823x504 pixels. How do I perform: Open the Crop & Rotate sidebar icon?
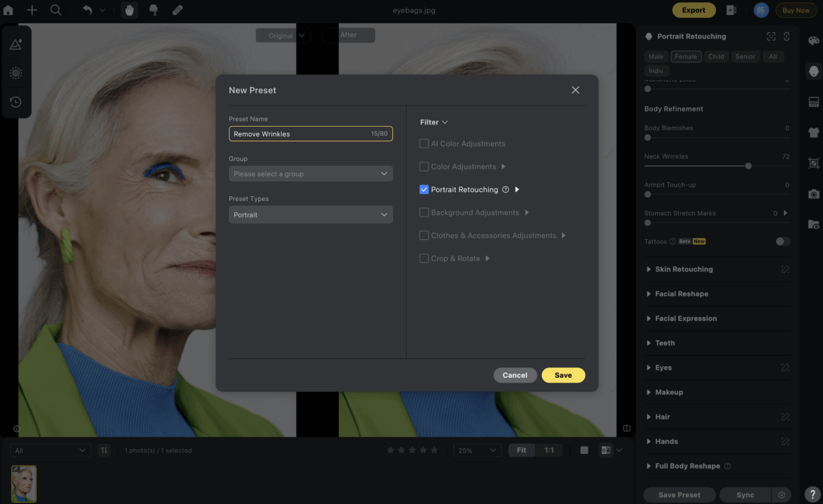[813, 163]
